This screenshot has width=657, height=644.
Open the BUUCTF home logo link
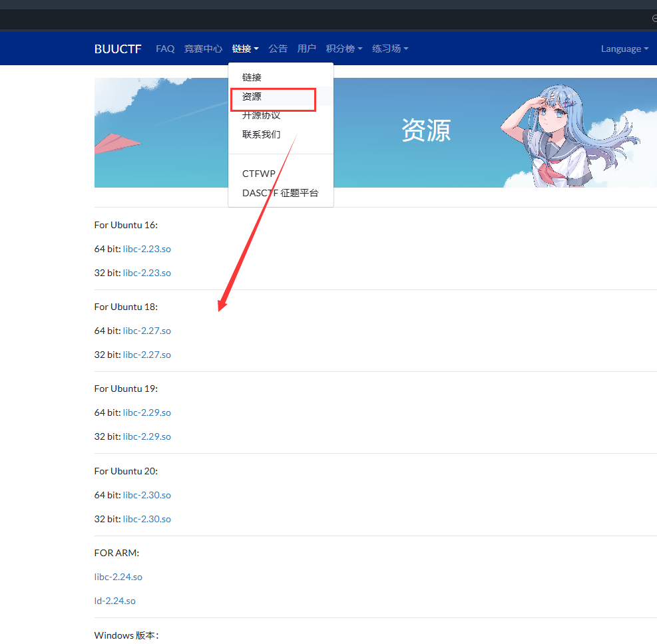[118, 49]
